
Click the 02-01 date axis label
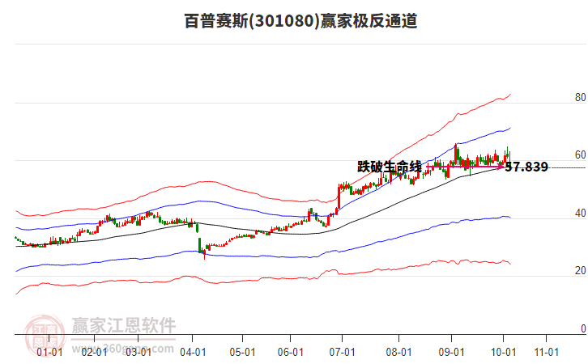[x=94, y=353]
